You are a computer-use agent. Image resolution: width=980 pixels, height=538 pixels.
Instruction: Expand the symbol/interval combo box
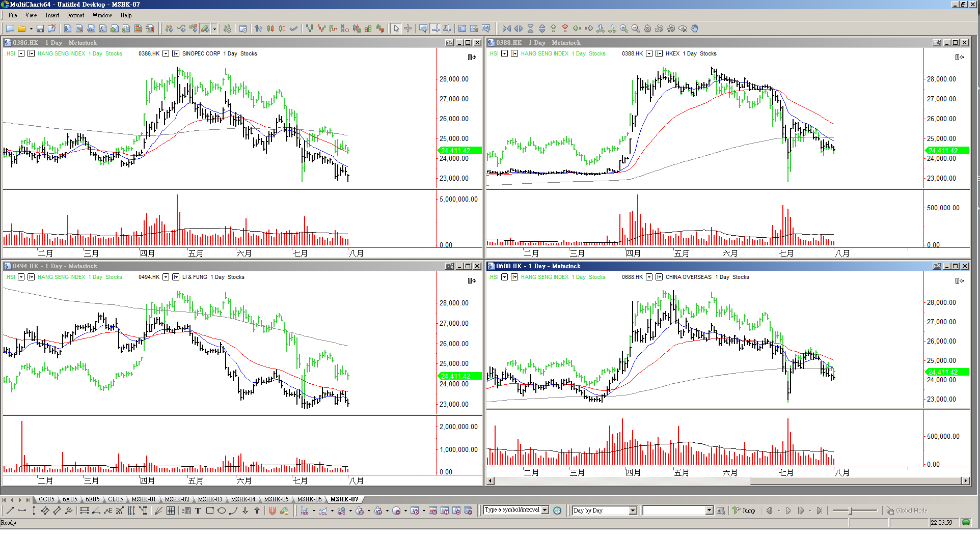545,510
